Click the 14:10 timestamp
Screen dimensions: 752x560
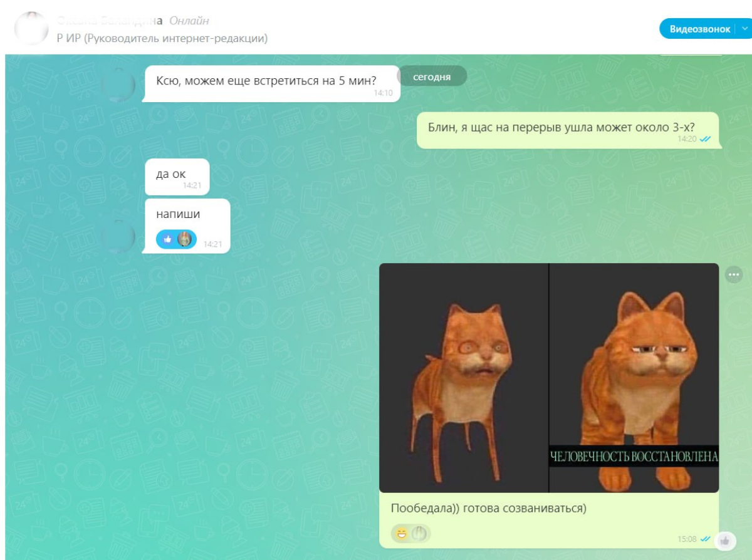pos(383,93)
